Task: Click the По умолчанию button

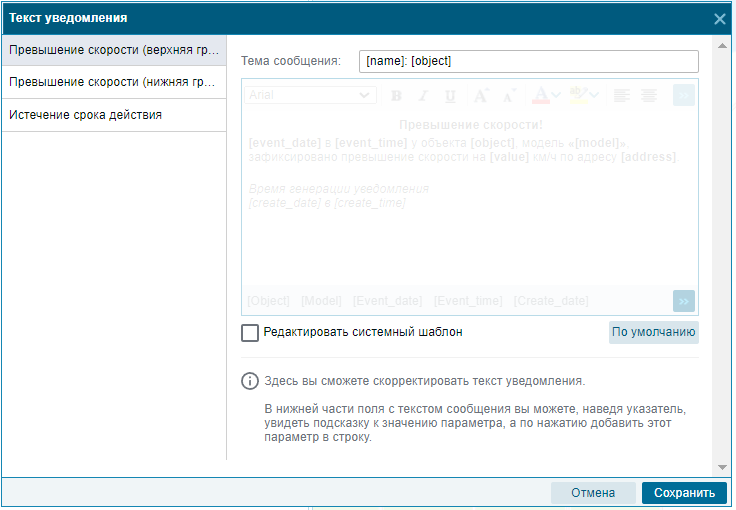Action: [653, 332]
